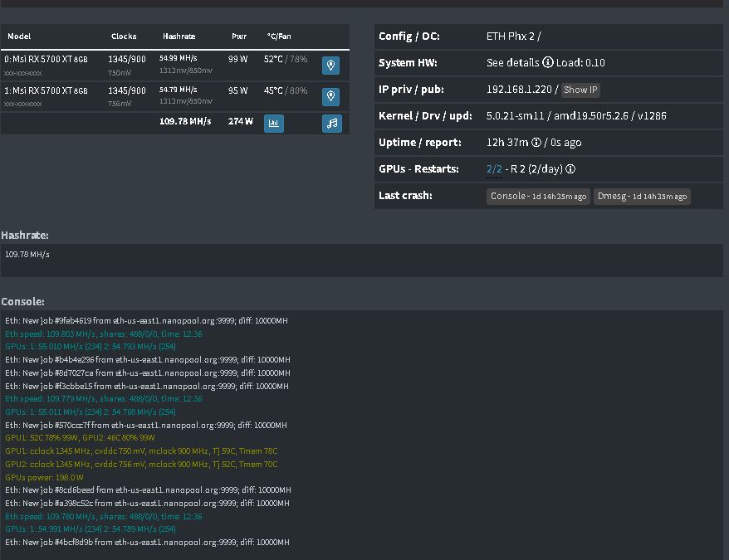Open the hashrate chart icon

coord(274,123)
